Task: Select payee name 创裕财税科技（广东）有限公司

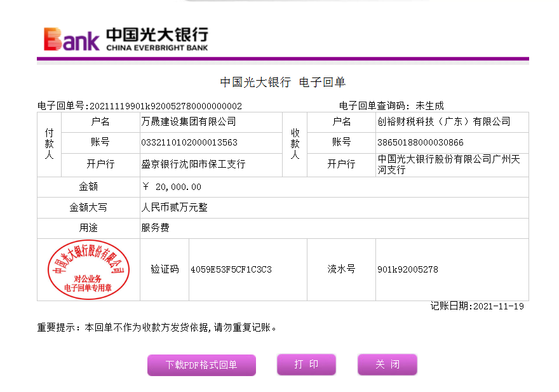Action: 444,122
